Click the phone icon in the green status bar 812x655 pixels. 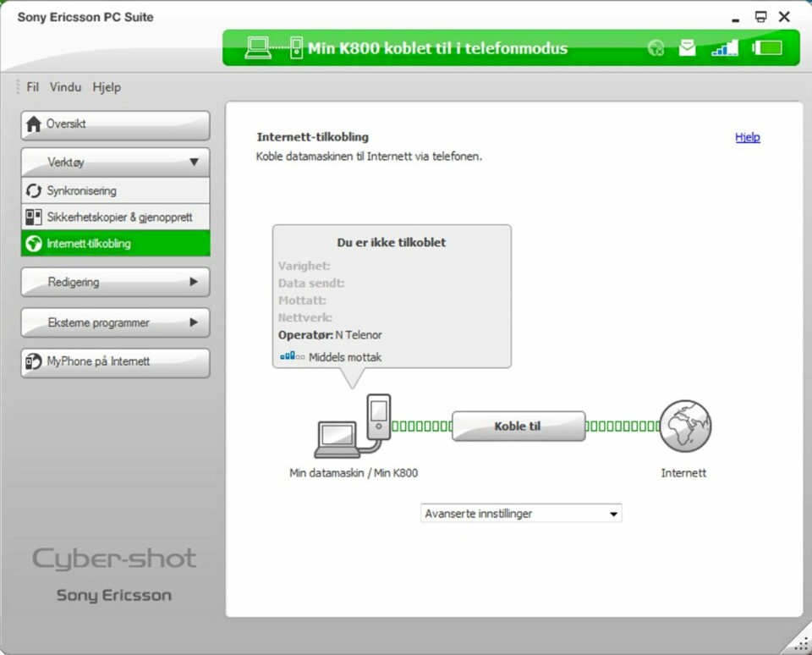coord(296,48)
